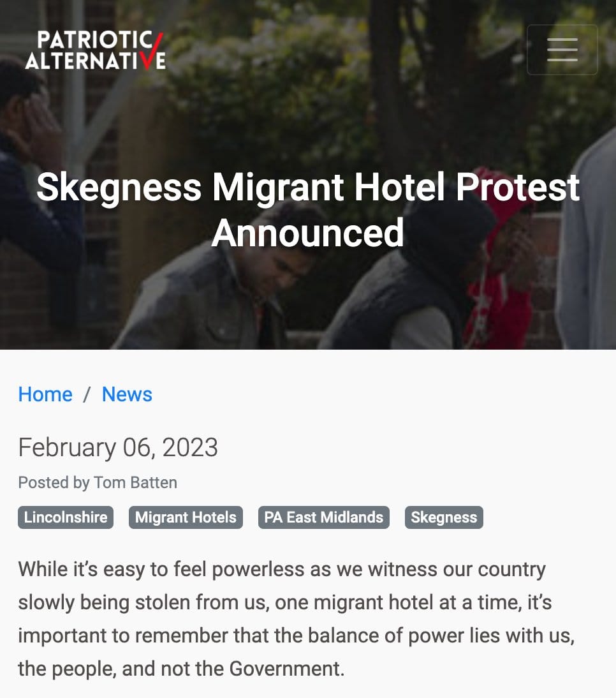Click the Posted by Tom Batten byline
The image size is (616, 698).
[x=98, y=482]
